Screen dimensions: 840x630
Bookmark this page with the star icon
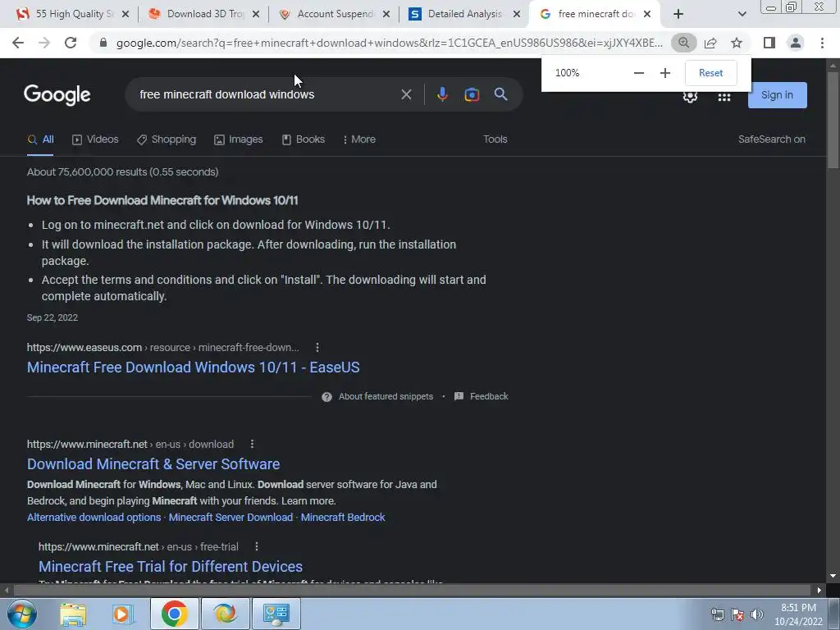[x=737, y=43]
